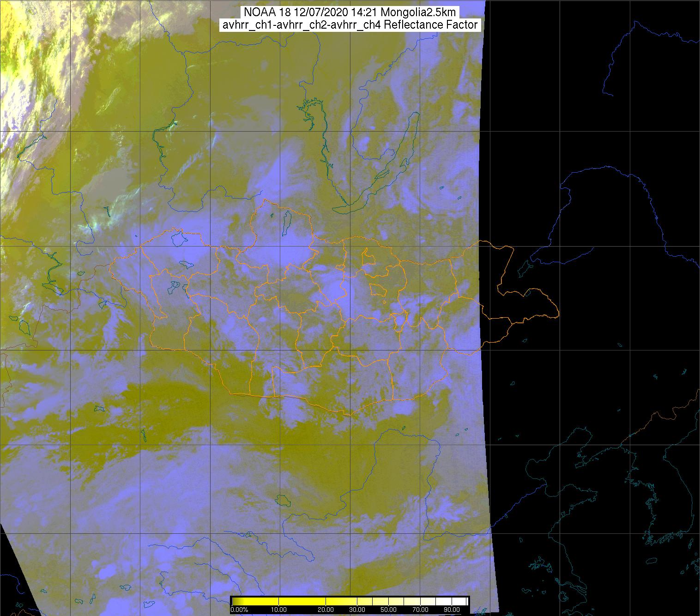Click the "10.00" color bar label

coord(279,610)
